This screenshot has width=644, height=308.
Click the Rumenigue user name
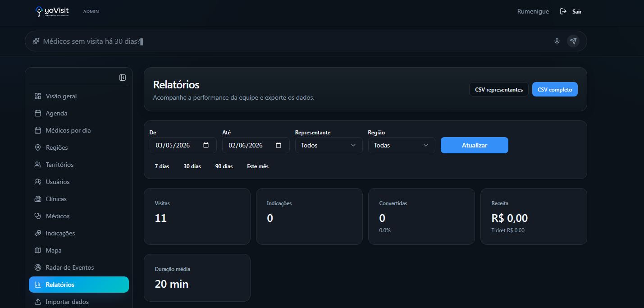point(533,11)
